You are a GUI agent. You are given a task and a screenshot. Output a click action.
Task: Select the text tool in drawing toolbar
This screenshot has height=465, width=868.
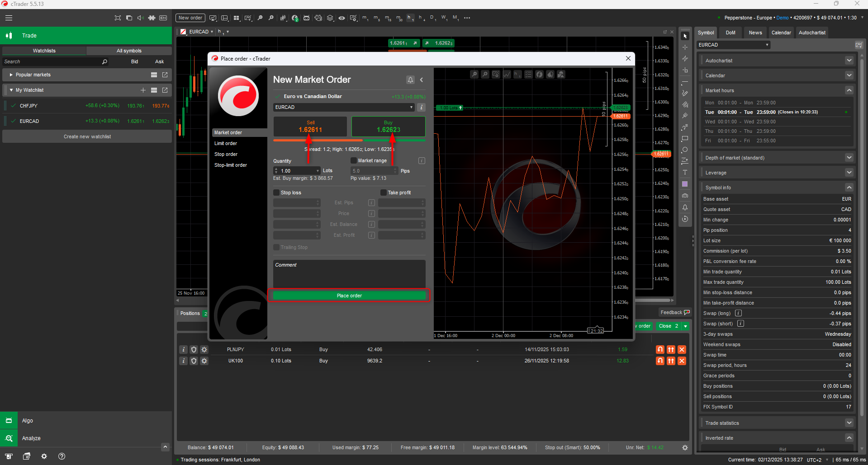coord(685,173)
